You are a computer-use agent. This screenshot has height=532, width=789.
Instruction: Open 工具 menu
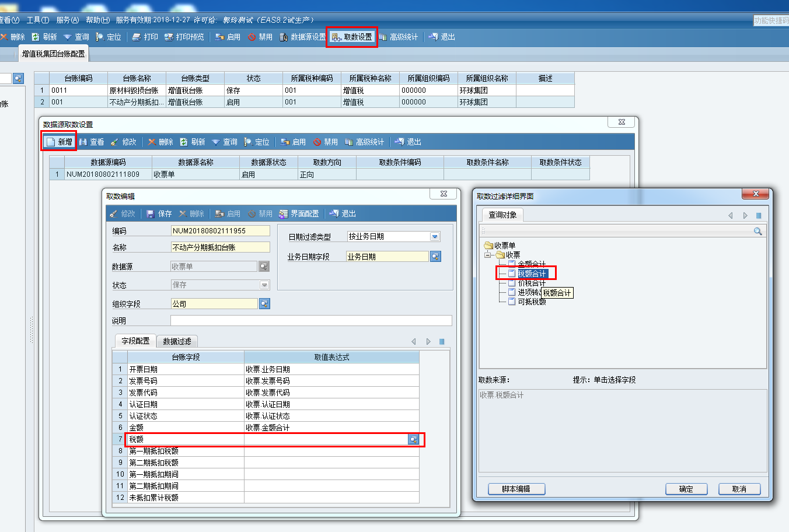[38, 20]
